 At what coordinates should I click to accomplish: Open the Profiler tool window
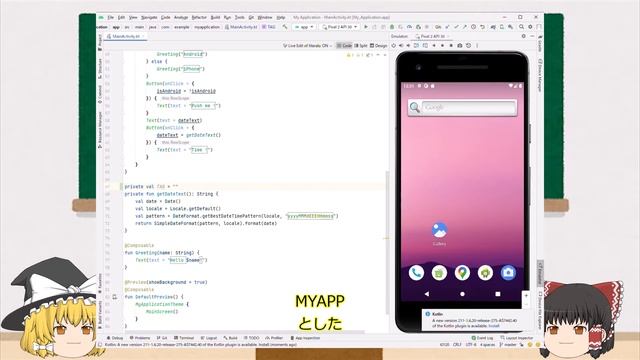click(x=274, y=338)
